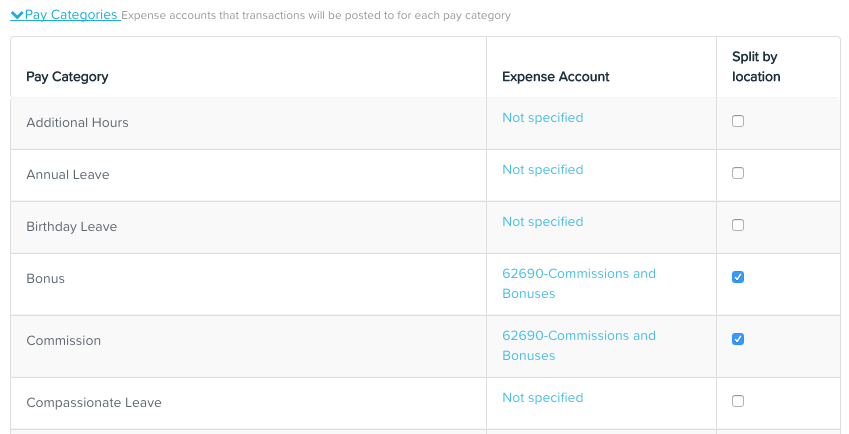Viewport: 849px width, 434px height.
Task: Specify expense account for Compassionate Leave
Action: click(x=543, y=397)
